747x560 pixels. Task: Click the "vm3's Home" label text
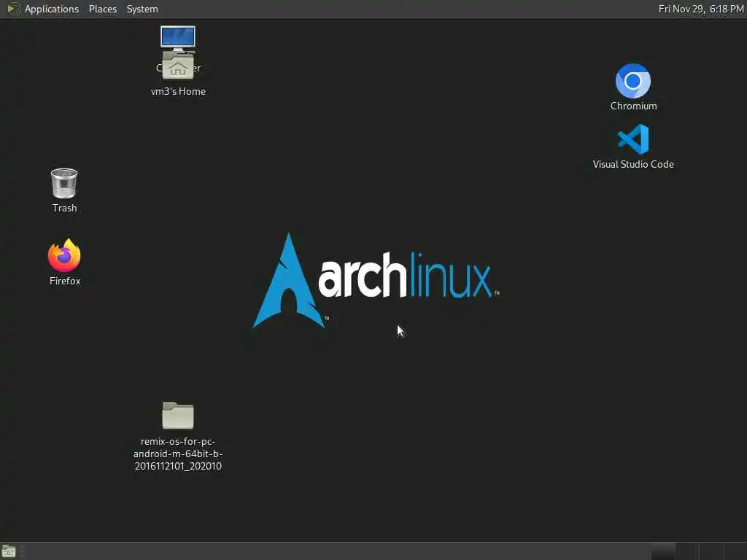[178, 91]
